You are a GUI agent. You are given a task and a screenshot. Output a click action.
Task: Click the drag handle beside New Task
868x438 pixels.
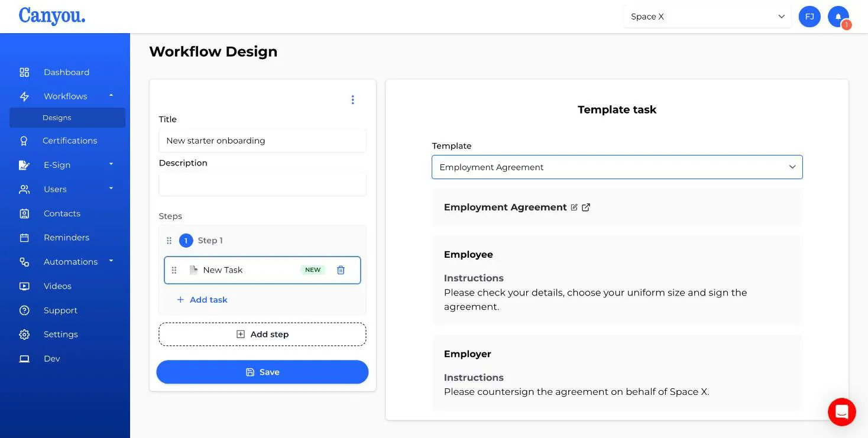tap(174, 270)
